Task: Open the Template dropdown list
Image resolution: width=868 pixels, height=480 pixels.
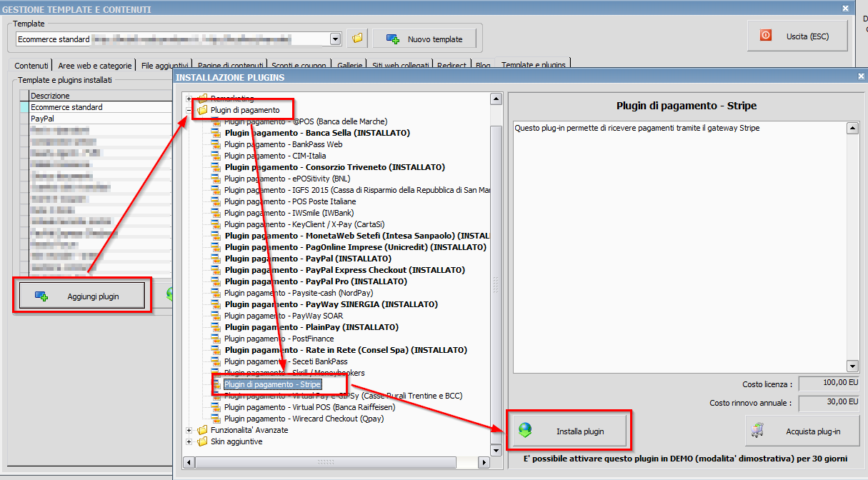Action: pyautogui.click(x=335, y=39)
